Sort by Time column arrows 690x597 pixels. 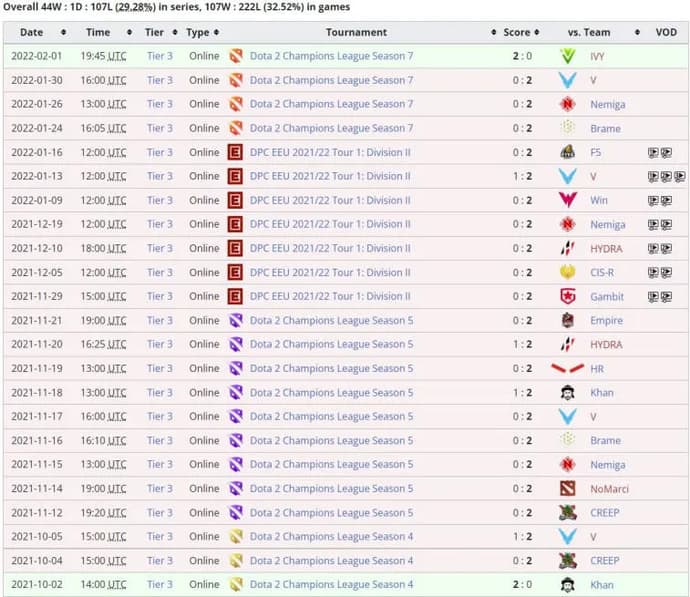129,32
